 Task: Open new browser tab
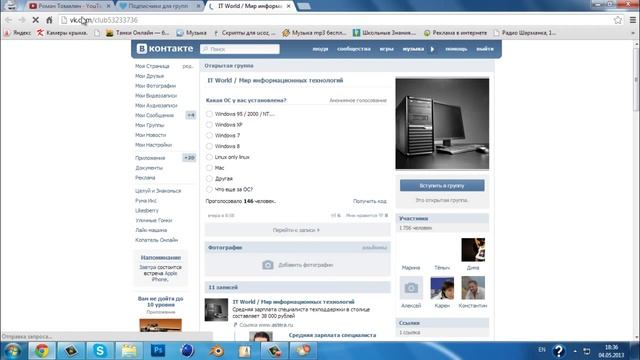304,6
